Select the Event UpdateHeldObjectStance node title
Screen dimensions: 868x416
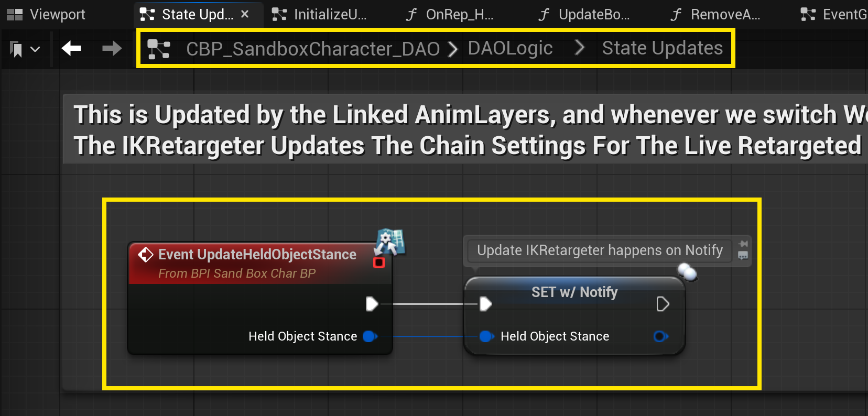(257, 255)
